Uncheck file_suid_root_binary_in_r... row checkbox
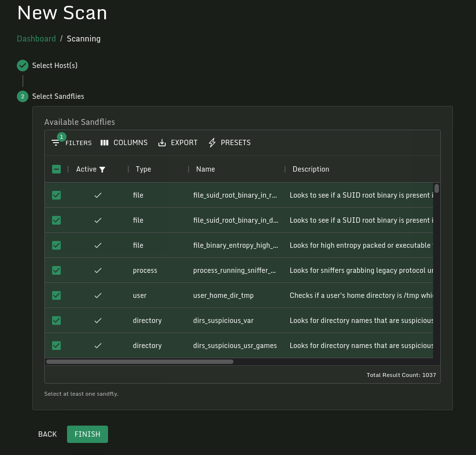This screenshot has width=476, height=455. click(x=56, y=195)
